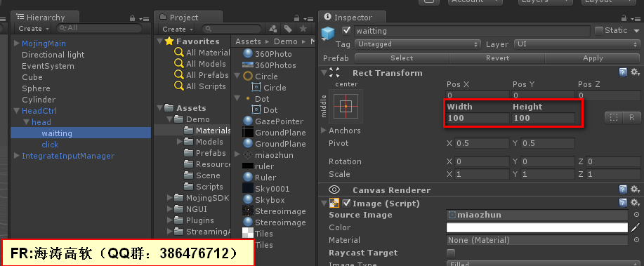This screenshot has width=644, height=266.
Task: Open the Hierarchy Create dropdown
Action: coord(34,29)
